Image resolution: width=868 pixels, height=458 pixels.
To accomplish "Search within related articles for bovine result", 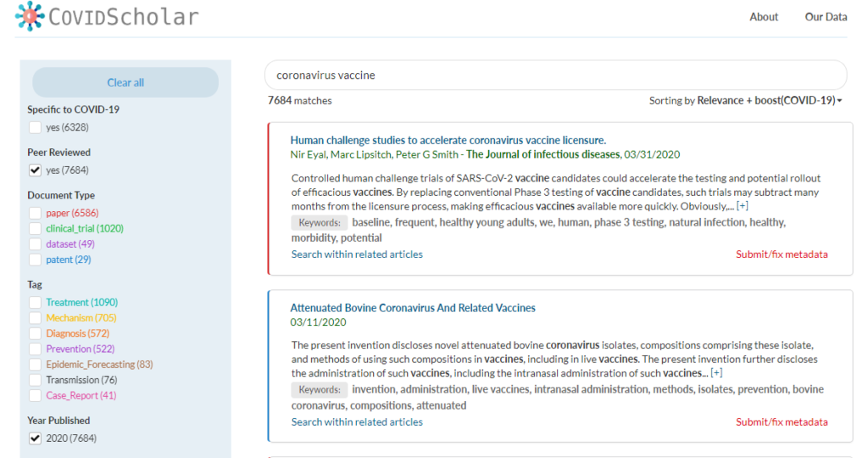I will (x=357, y=422).
